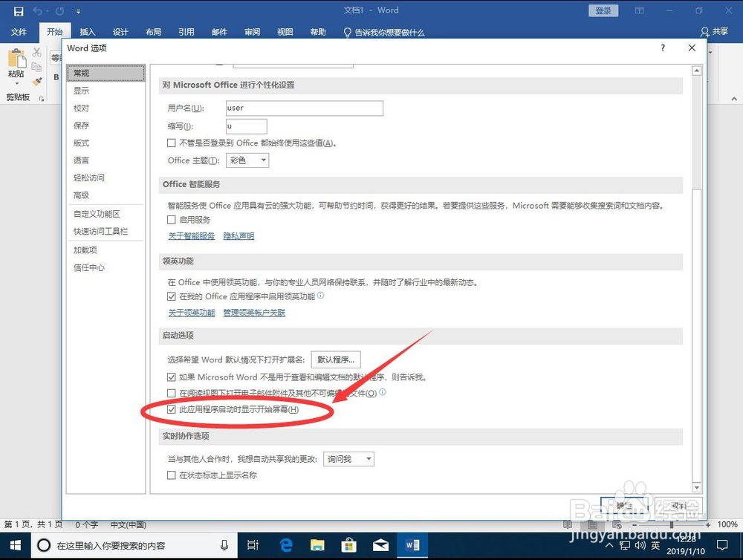Switch to the Review ribbon tab
This screenshot has width=743, height=560.
point(252,32)
